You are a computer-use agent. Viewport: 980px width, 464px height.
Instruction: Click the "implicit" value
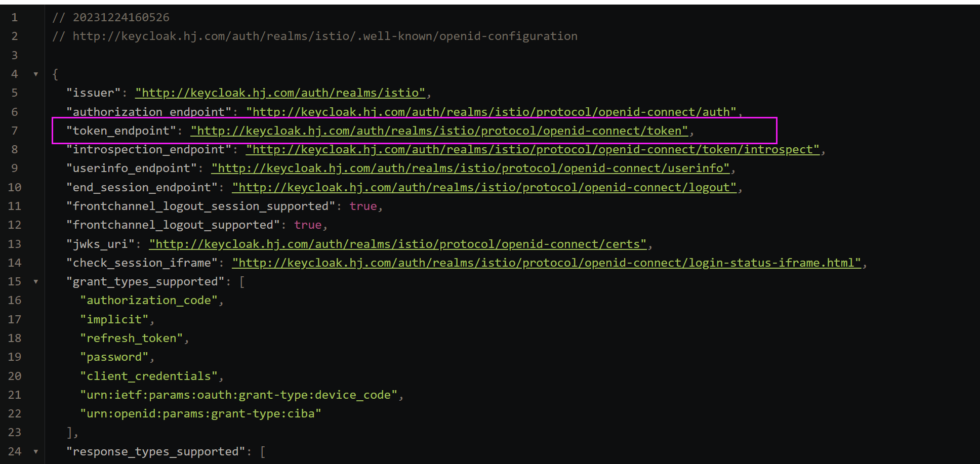(114, 320)
